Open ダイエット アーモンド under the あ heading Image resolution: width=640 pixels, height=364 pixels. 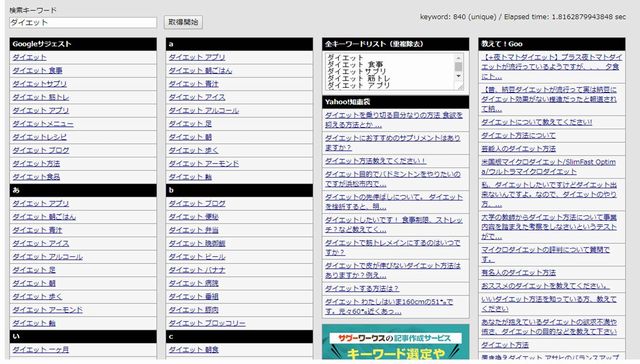click(x=47, y=310)
